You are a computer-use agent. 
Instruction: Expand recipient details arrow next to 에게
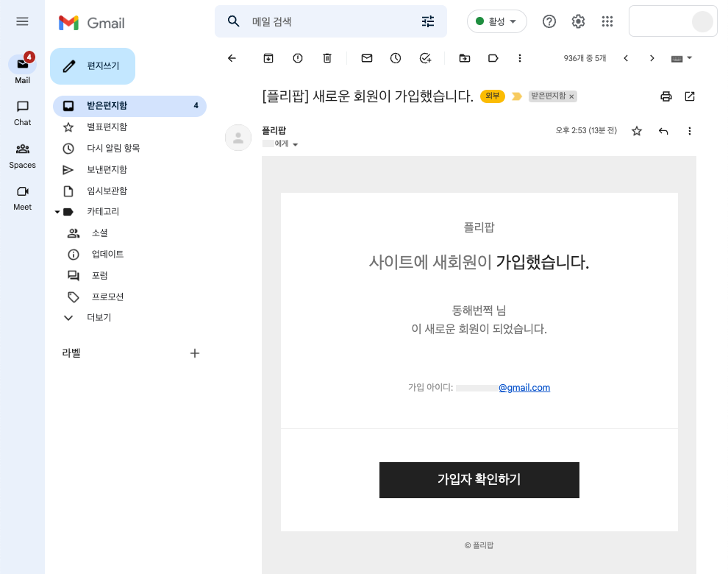point(296,144)
